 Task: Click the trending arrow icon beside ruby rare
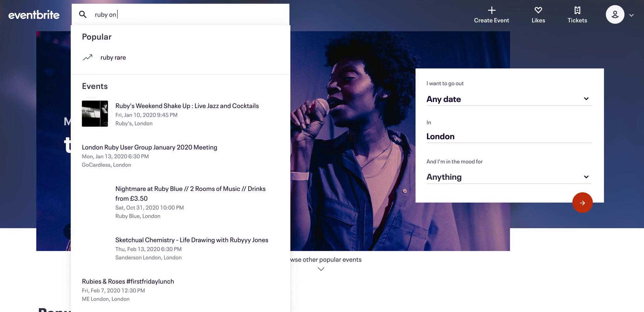point(88,57)
